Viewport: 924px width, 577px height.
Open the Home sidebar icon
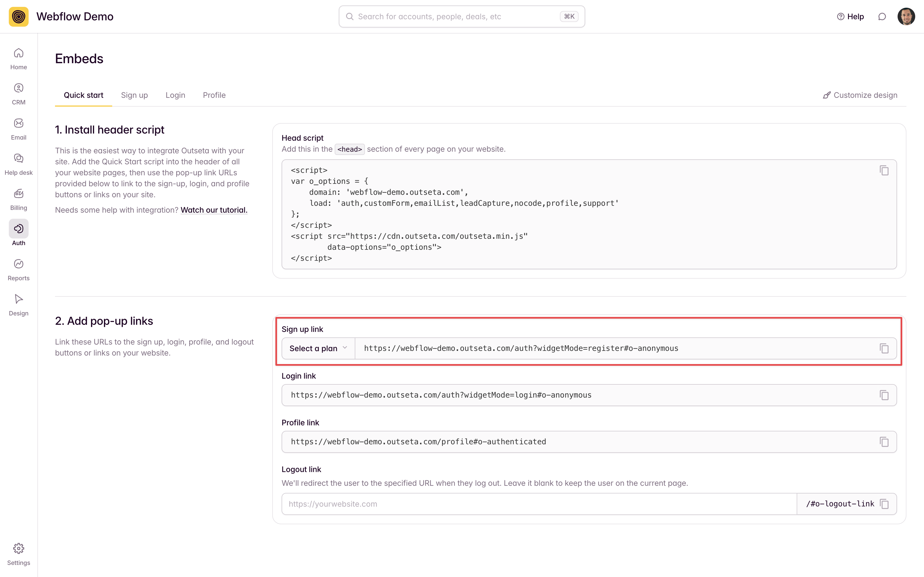coord(18,53)
